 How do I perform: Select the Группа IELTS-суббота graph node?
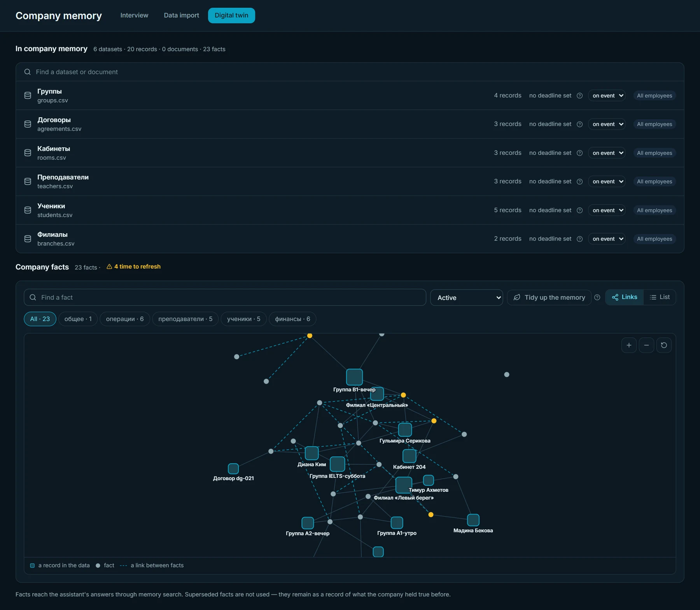click(x=337, y=464)
